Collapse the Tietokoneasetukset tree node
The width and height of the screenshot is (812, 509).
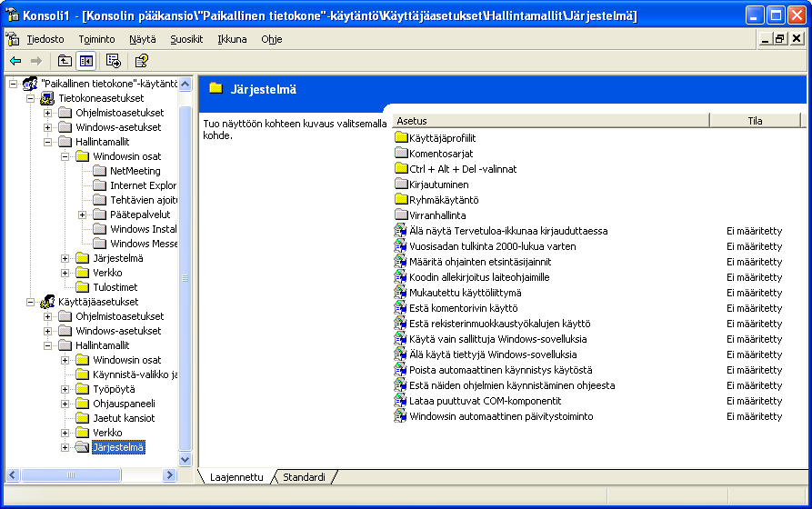pyautogui.click(x=31, y=98)
